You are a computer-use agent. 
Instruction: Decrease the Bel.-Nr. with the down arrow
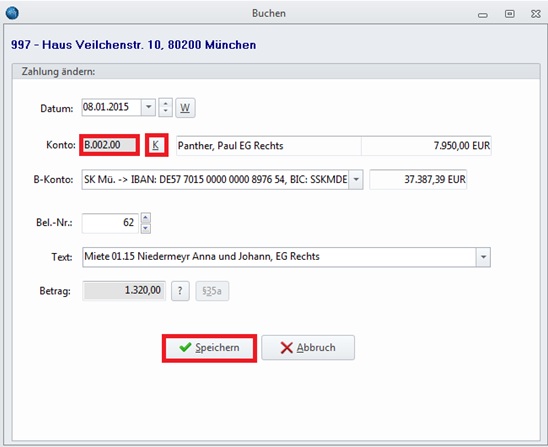coord(146,229)
